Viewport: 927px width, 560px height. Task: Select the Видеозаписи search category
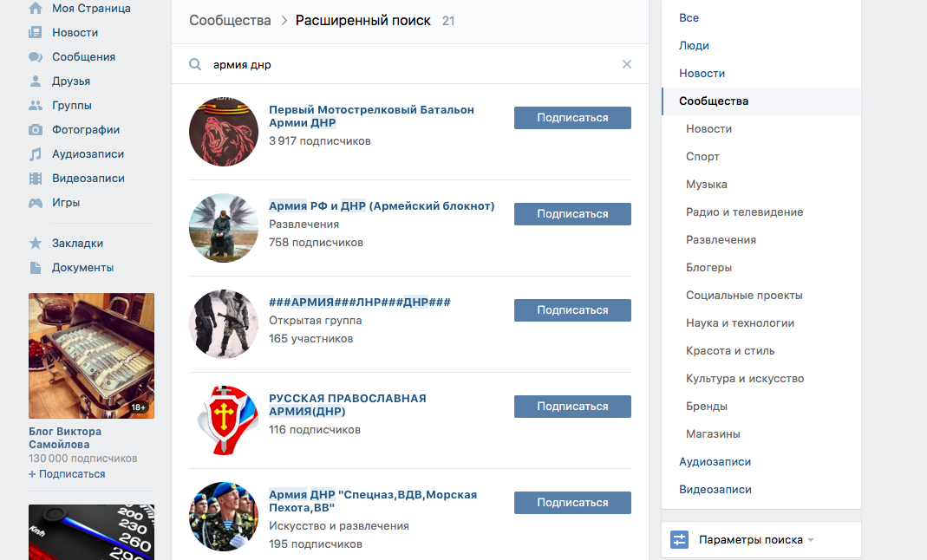click(x=715, y=489)
